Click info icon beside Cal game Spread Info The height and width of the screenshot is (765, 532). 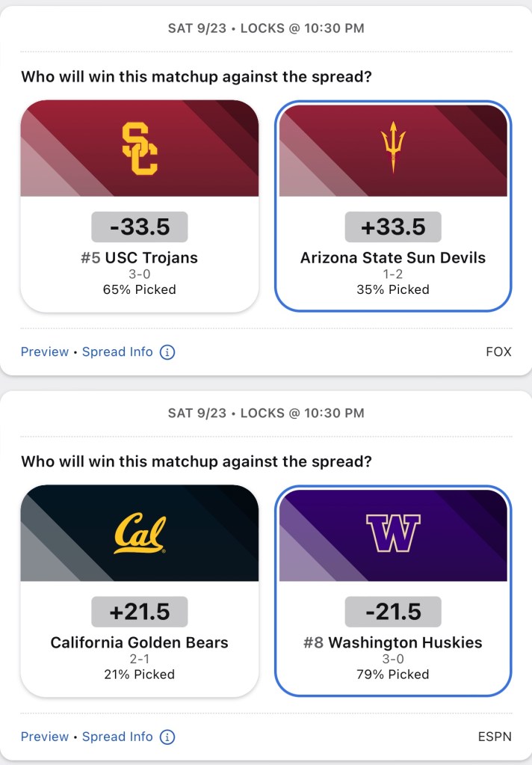[167, 737]
